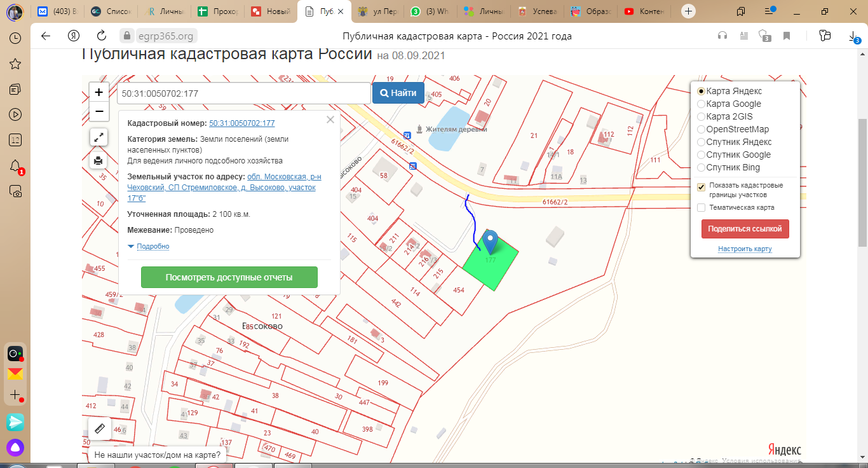Viewport: 868px width, 468px height.
Task: Open browser history in the sidebar
Action: (15, 38)
